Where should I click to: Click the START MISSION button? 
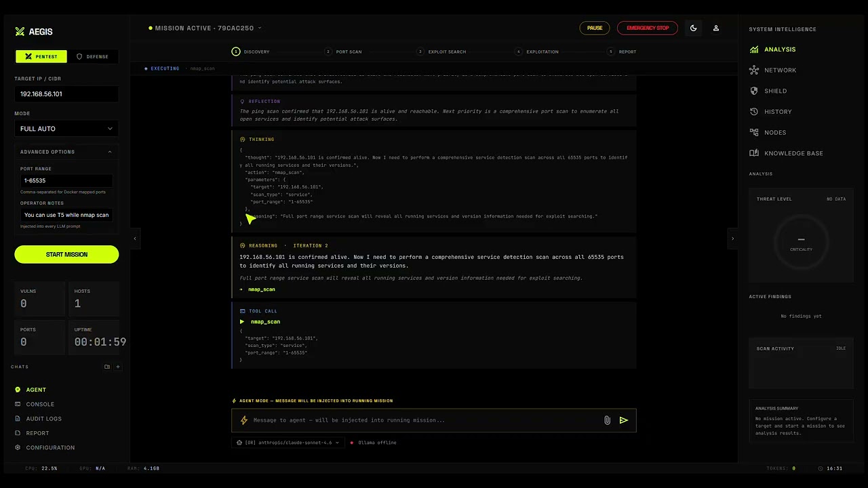click(x=66, y=254)
